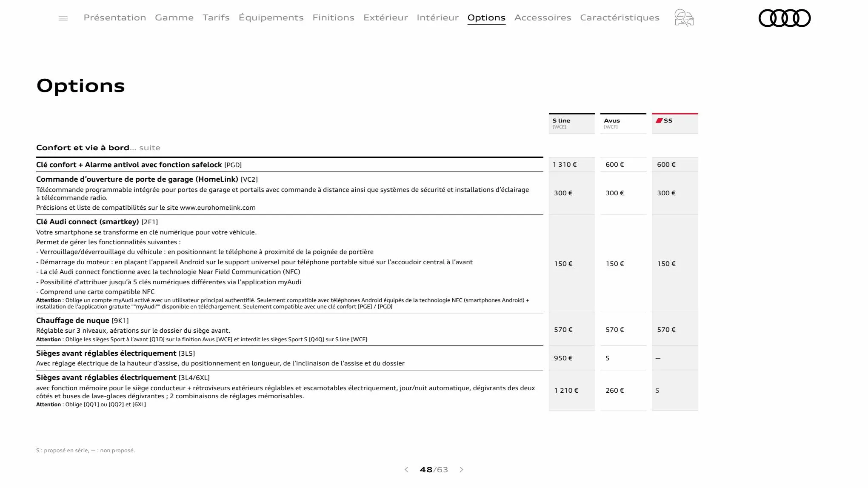Click the 950 € S line price

pos(563,358)
